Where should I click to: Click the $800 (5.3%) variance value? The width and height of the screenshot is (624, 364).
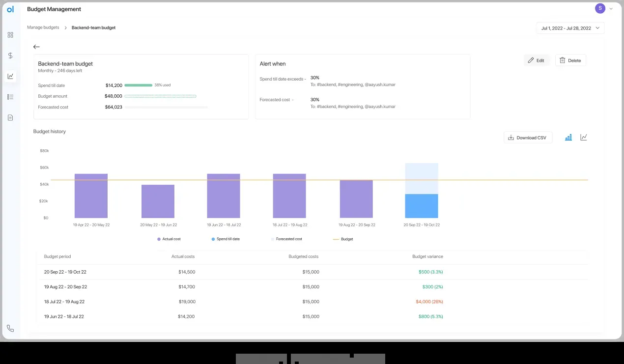pyautogui.click(x=430, y=317)
